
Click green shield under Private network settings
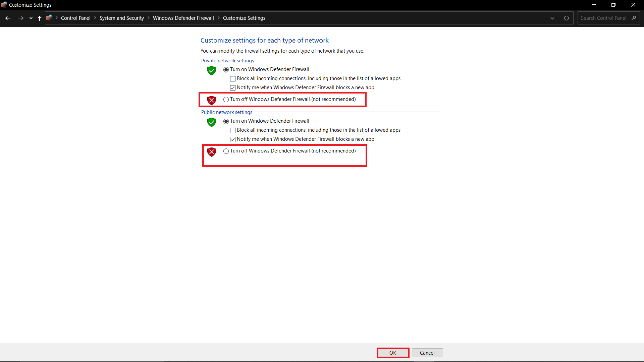[x=212, y=70]
